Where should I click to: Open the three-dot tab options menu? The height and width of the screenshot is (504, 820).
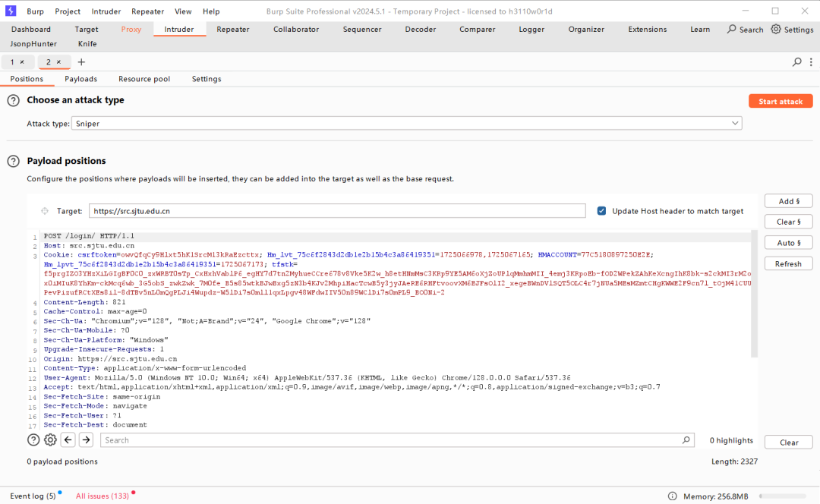coord(811,61)
